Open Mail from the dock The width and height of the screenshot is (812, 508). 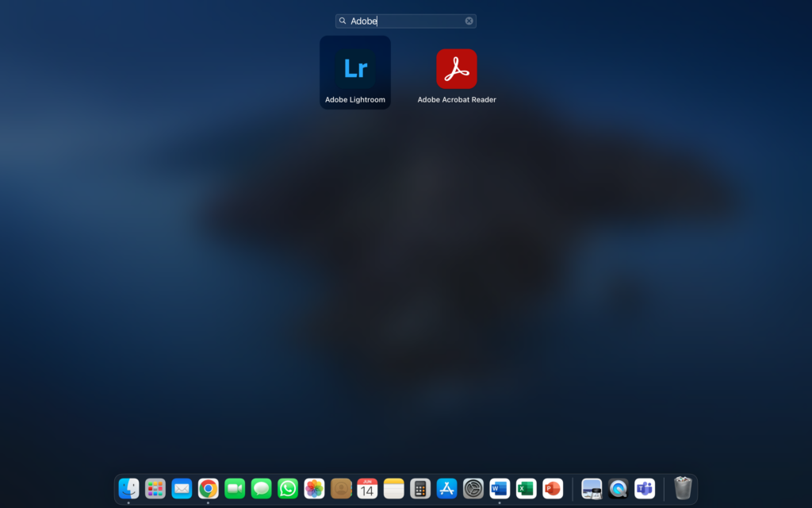tap(182, 488)
